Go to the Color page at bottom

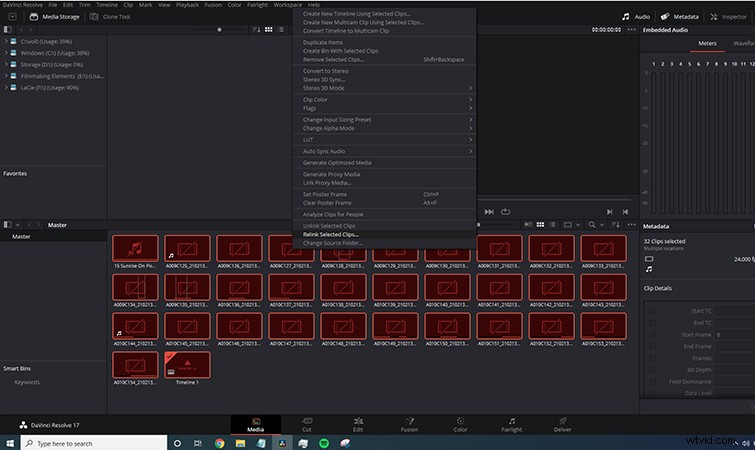(460, 425)
